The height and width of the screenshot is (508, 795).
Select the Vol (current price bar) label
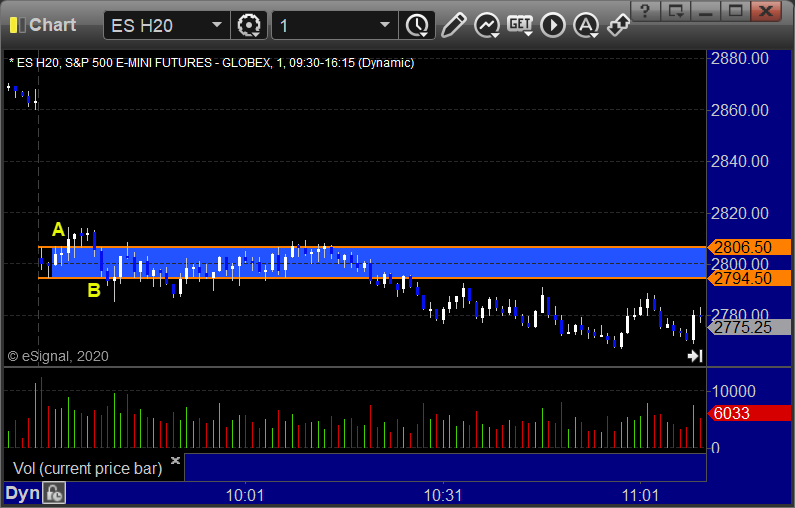click(87, 468)
